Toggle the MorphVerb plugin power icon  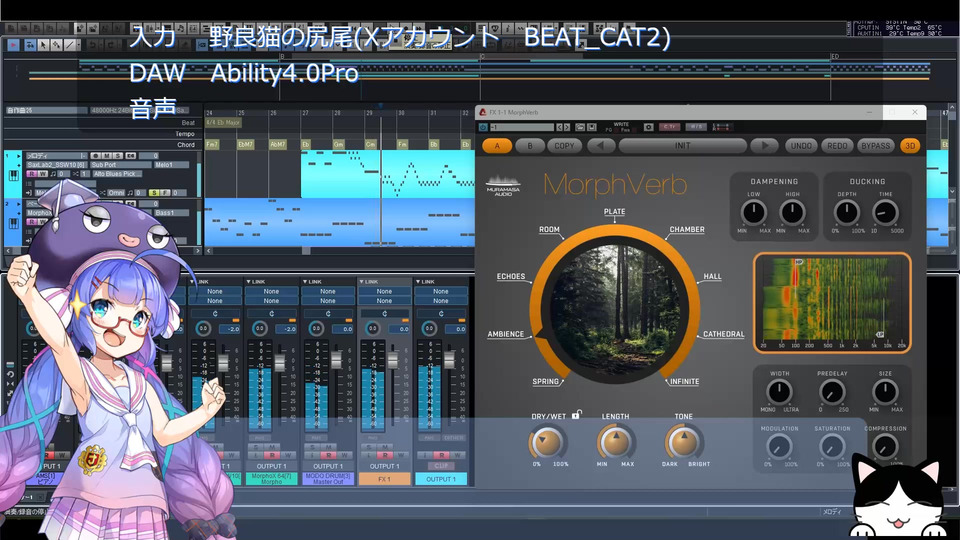coord(483,127)
